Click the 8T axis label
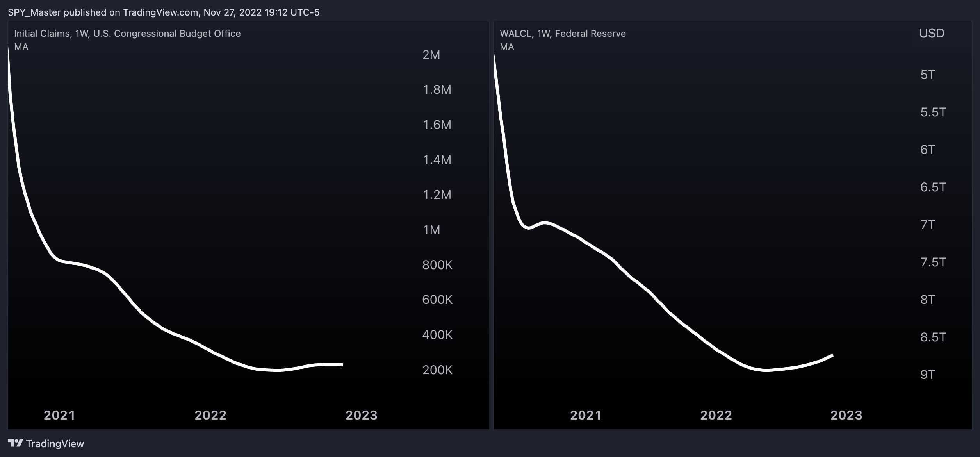This screenshot has height=457, width=980. coord(928,300)
